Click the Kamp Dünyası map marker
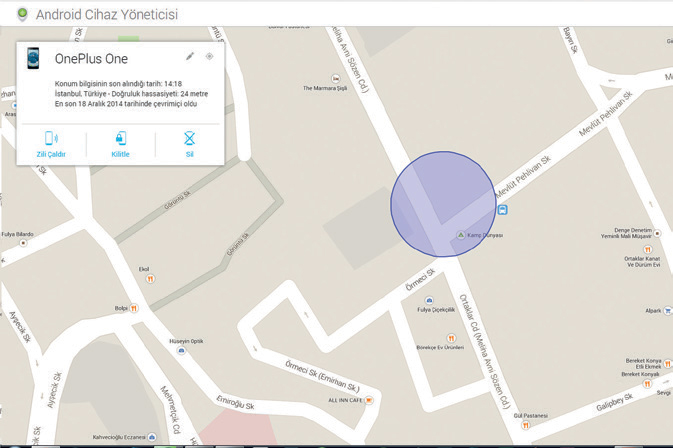Image resolution: width=673 pixels, height=448 pixels. 461,235
